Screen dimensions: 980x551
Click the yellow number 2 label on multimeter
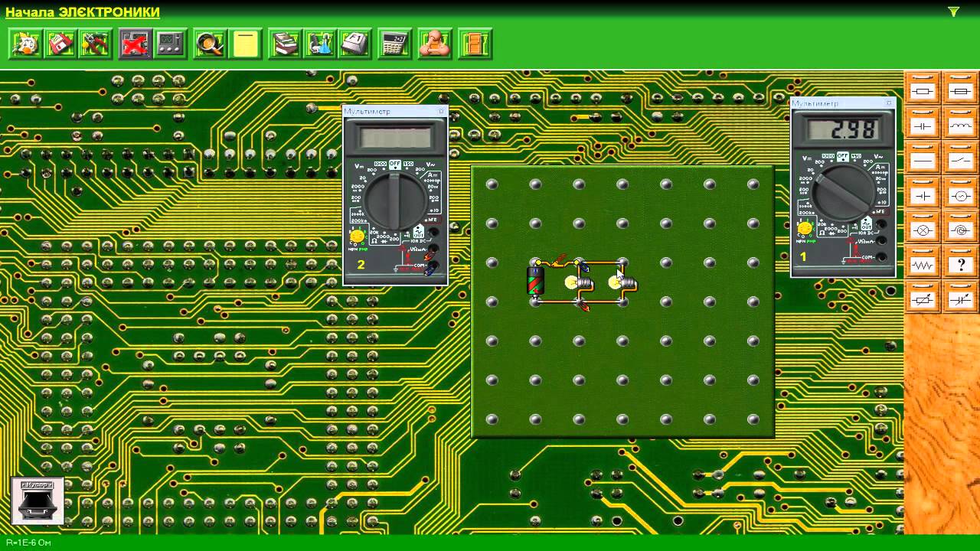coord(361,266)
